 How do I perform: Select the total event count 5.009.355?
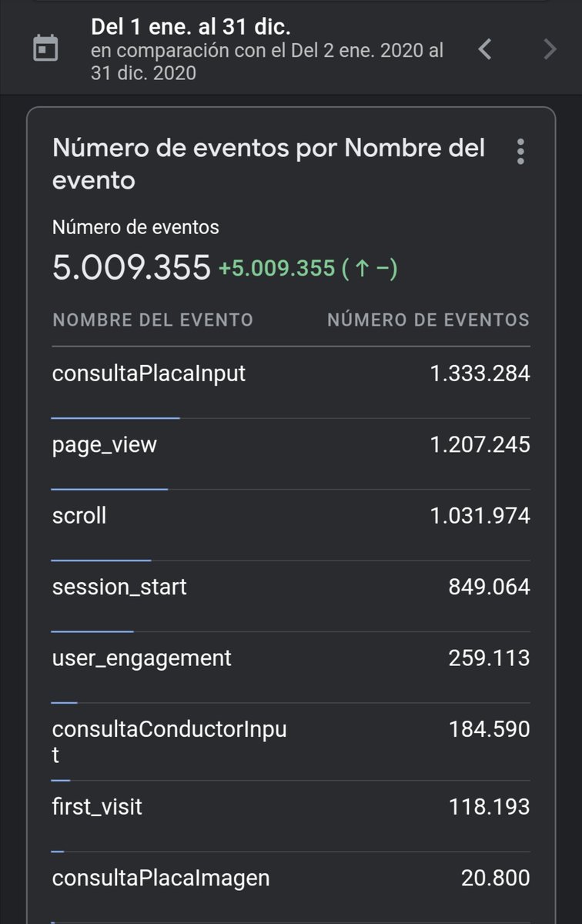(131, 268)
